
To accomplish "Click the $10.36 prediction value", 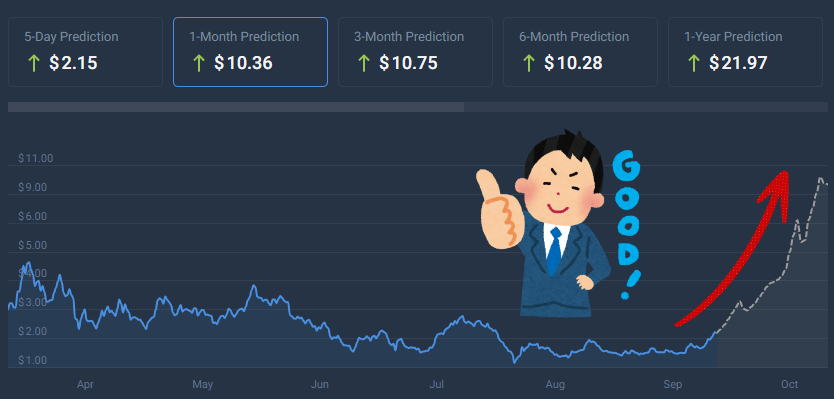I will (x=243, y=63).
